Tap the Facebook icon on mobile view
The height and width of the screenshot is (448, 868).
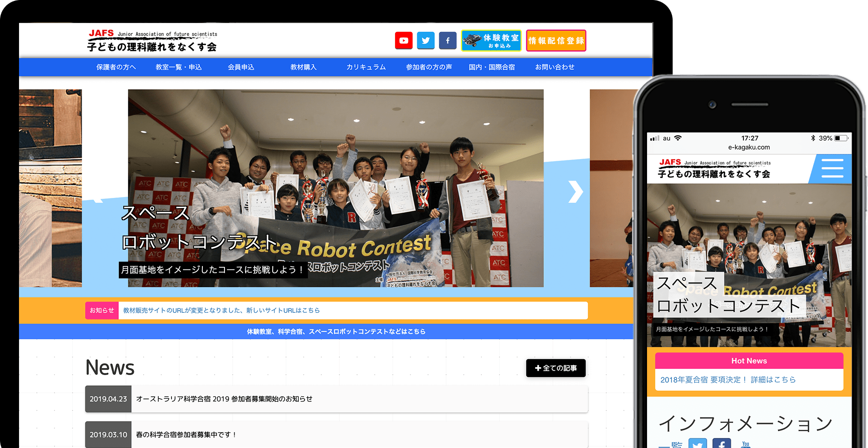click(721, 444)
